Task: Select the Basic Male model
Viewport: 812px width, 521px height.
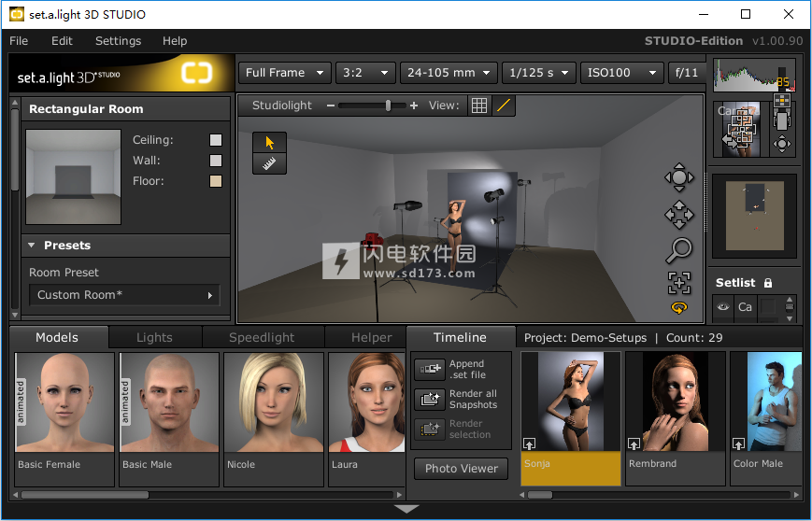Action: click(169, 419)
